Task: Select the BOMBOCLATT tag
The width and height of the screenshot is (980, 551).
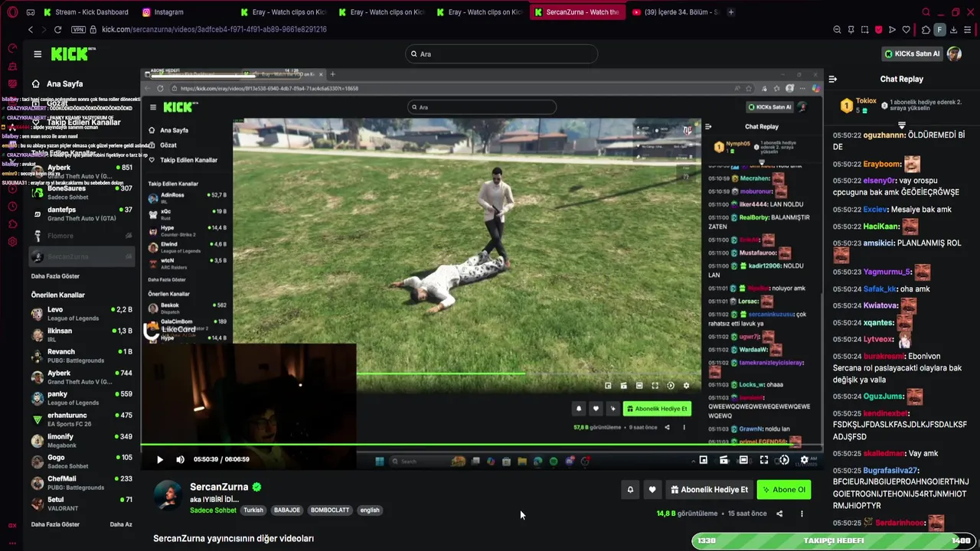Action: [x=330, y=510]
